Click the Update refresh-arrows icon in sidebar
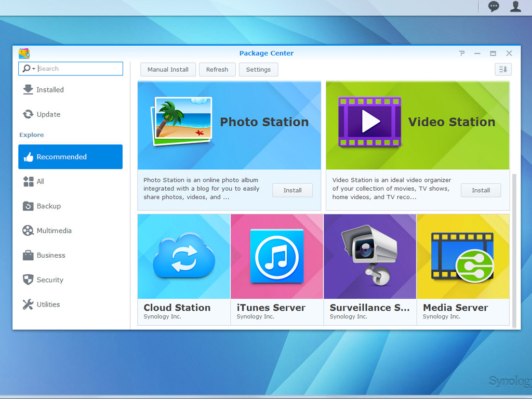This screenshot has height=399, width=532. point(28,114)
